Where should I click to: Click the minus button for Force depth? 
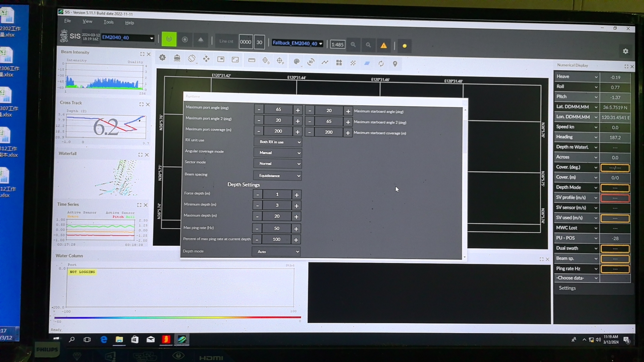[258, 194]
